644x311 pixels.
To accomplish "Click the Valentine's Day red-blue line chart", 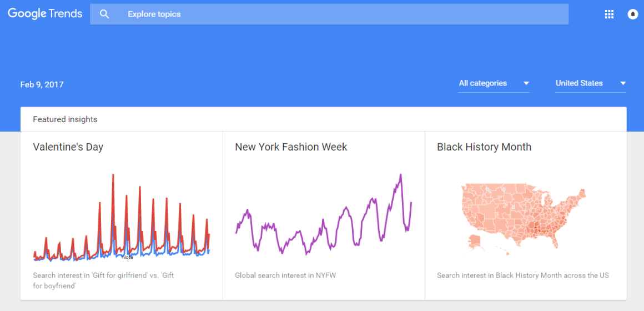I will point(122,218).
